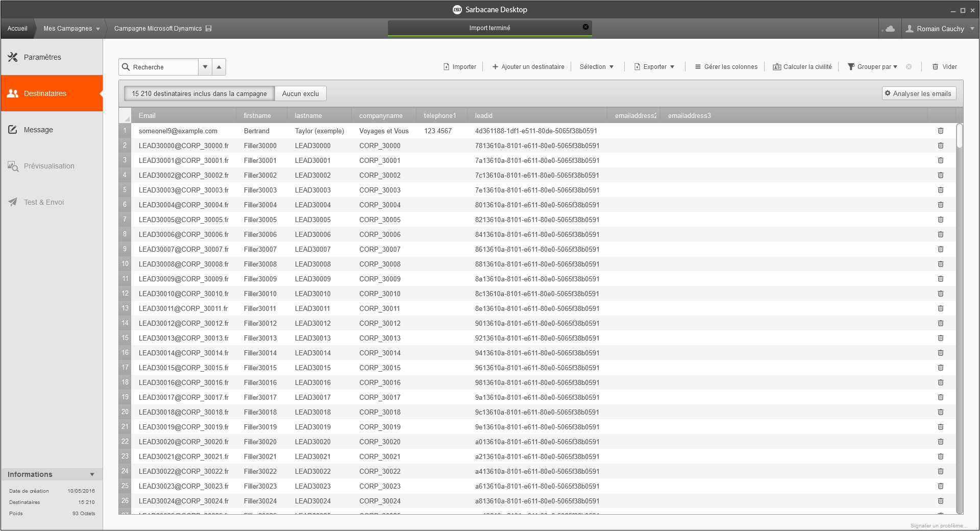This screenshot has width=980, height=531.
Task: Show the 15 210 destinataires inclus tab
Action: [x=199, y=93]
